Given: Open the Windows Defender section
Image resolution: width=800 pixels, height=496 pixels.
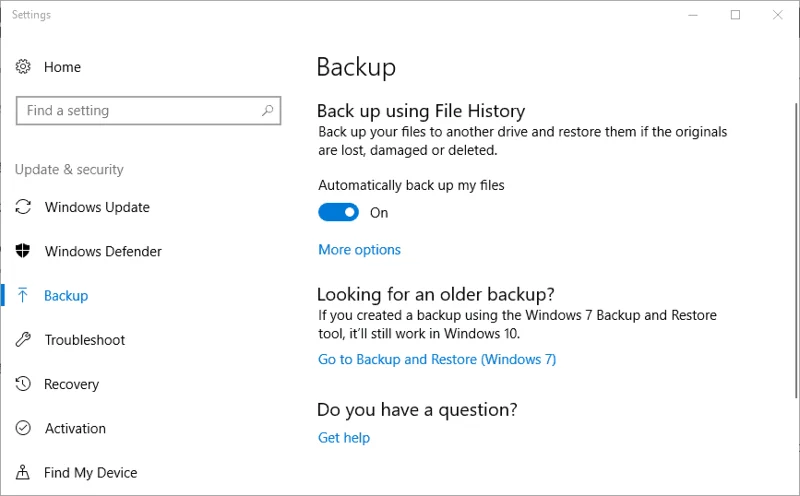Looking at the screenshot, I should tap(103, 251).
